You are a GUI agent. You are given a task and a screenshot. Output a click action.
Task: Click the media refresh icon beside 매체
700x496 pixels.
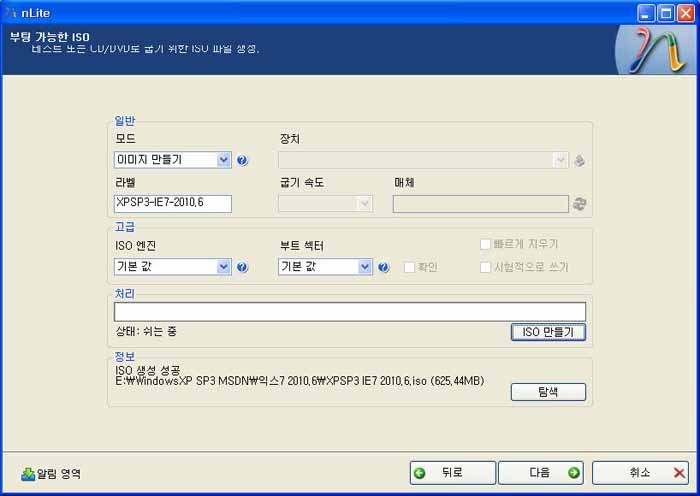pyautogui.click(x=579, y=204)
